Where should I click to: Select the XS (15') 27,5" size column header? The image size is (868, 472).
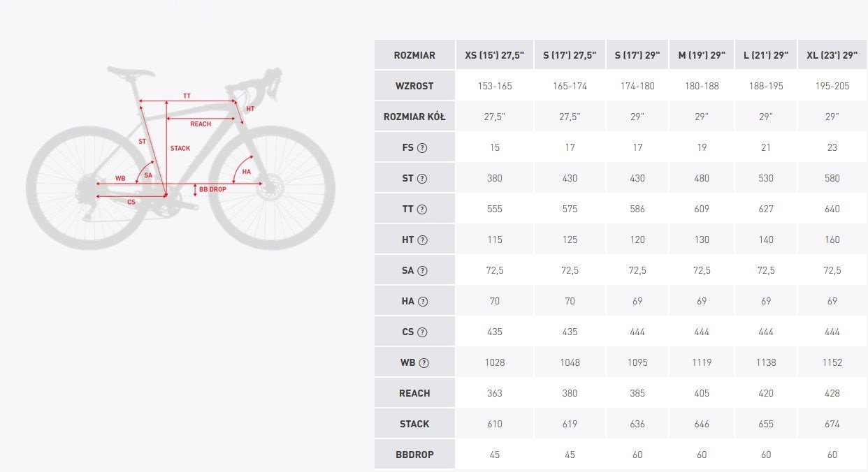click(x=494, y=55)
